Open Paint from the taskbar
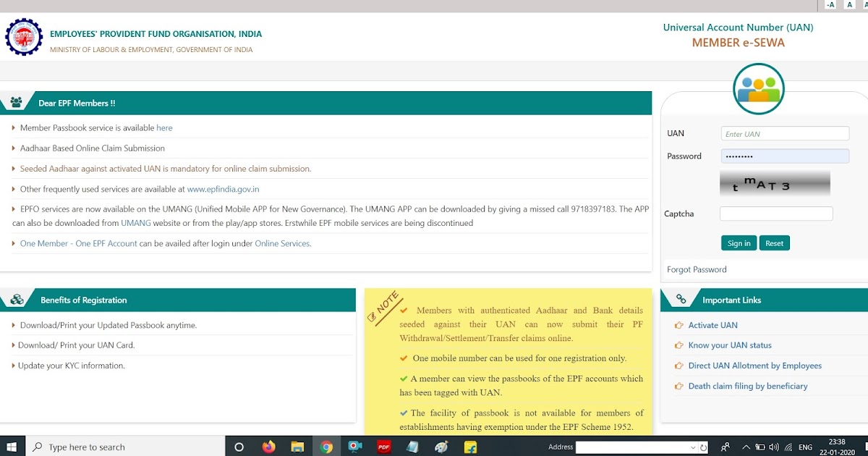This screenshot has height=456, width=868. tap(441, 447)
